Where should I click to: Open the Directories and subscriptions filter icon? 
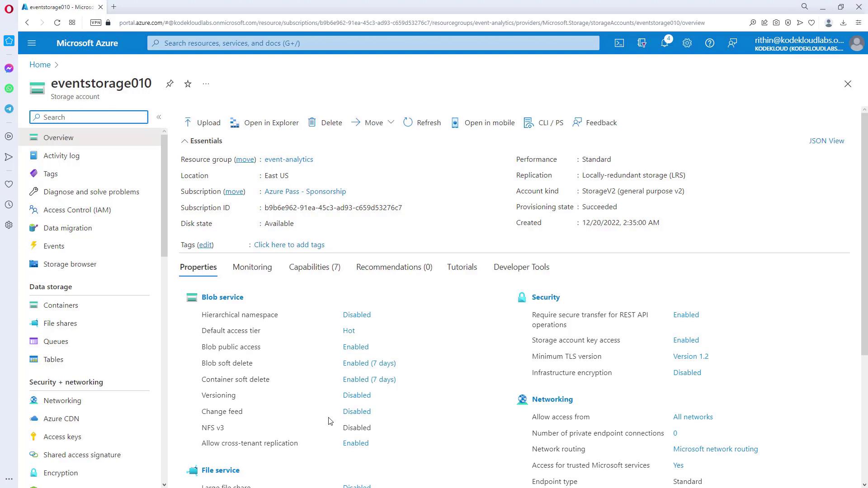coord(642,43)
